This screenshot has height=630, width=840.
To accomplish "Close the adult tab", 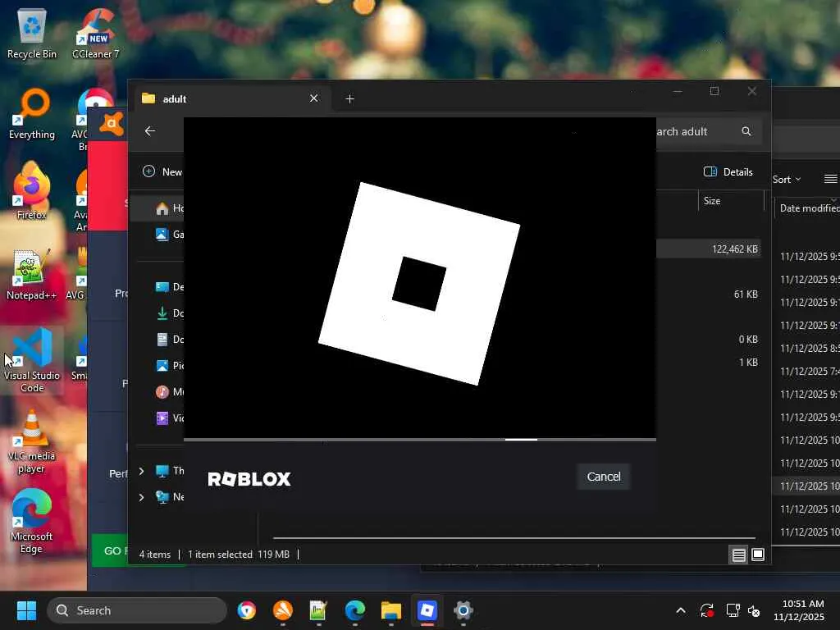I will [314, 98].
